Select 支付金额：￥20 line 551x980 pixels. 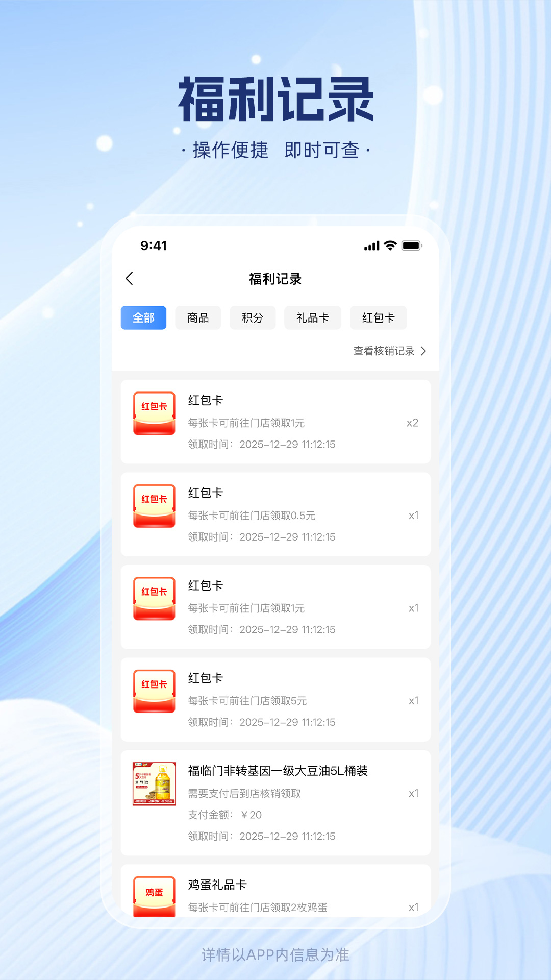click(x=224, y=815)
